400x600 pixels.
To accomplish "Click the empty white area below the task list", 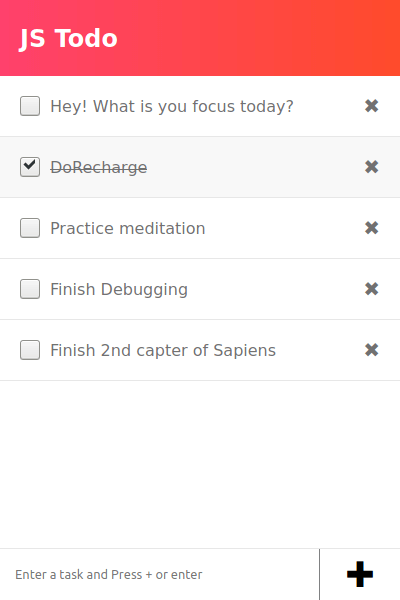I will point(200,465).
